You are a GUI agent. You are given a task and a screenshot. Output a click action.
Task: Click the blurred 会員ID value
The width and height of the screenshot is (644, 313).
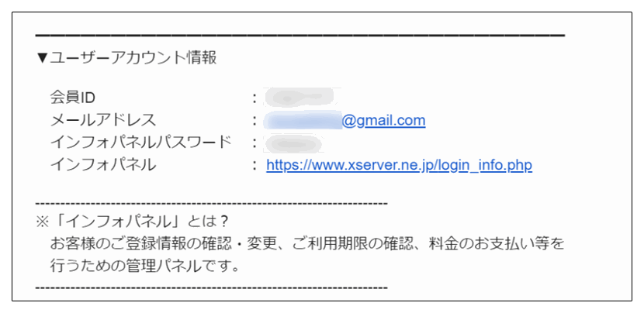(x=299, y=98)
